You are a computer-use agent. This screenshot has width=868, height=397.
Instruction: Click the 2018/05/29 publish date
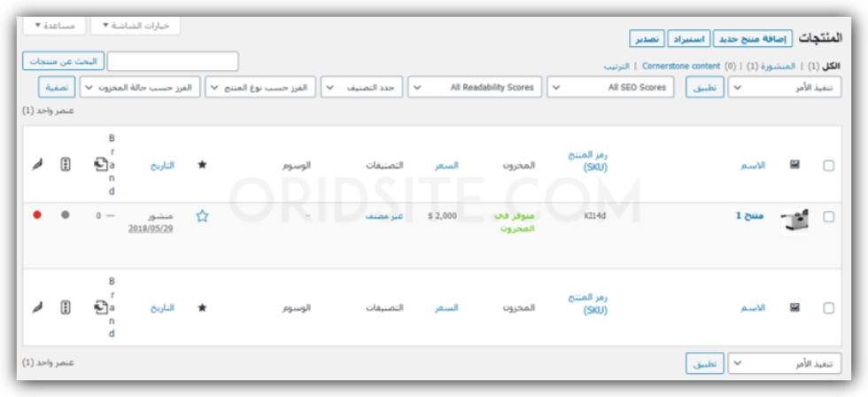[151, 228]
